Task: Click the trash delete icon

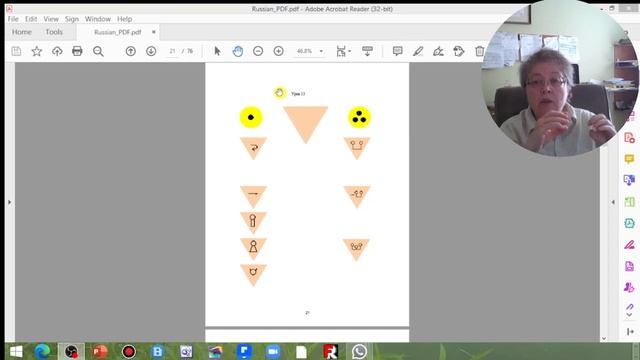Action: tap(480, 51)
